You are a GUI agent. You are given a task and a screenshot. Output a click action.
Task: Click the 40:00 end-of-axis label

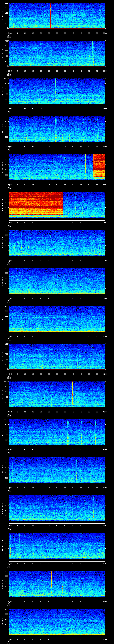tap(105, 336)
